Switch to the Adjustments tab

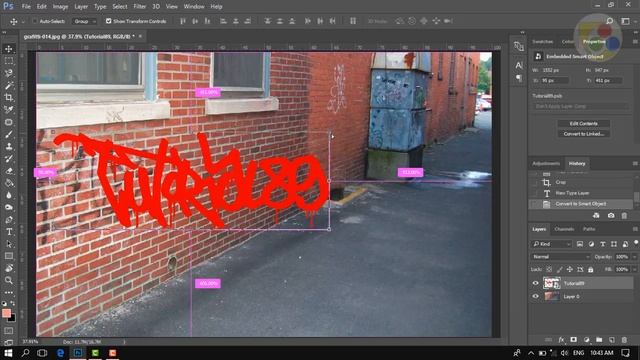[546, 163]
